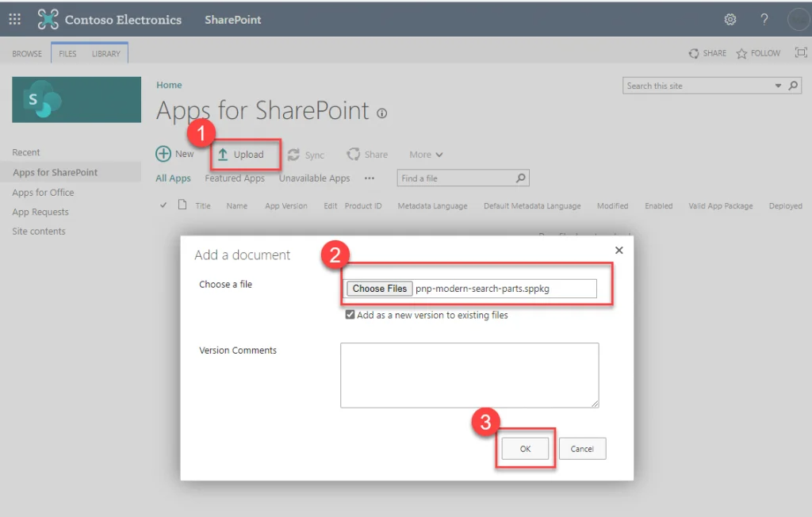Click the document type column icon
The height and width of the screenshot is (517, 812).
point(182,205)
